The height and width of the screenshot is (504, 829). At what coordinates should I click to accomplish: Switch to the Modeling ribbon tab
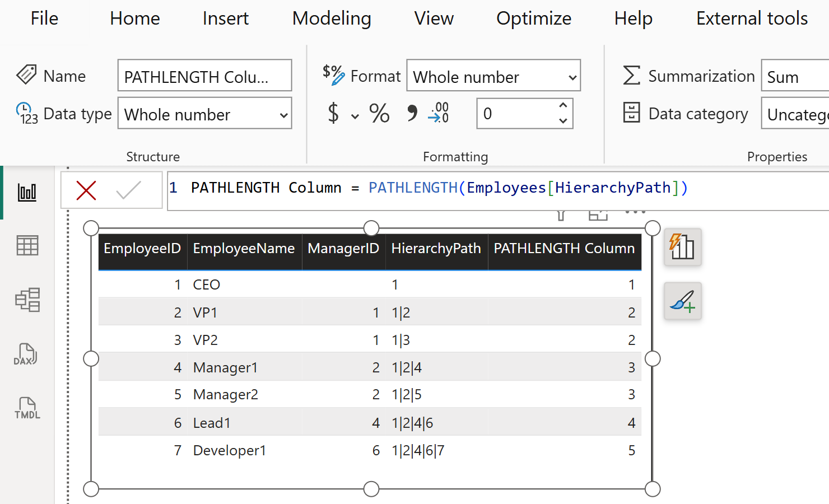click(332, 18)
